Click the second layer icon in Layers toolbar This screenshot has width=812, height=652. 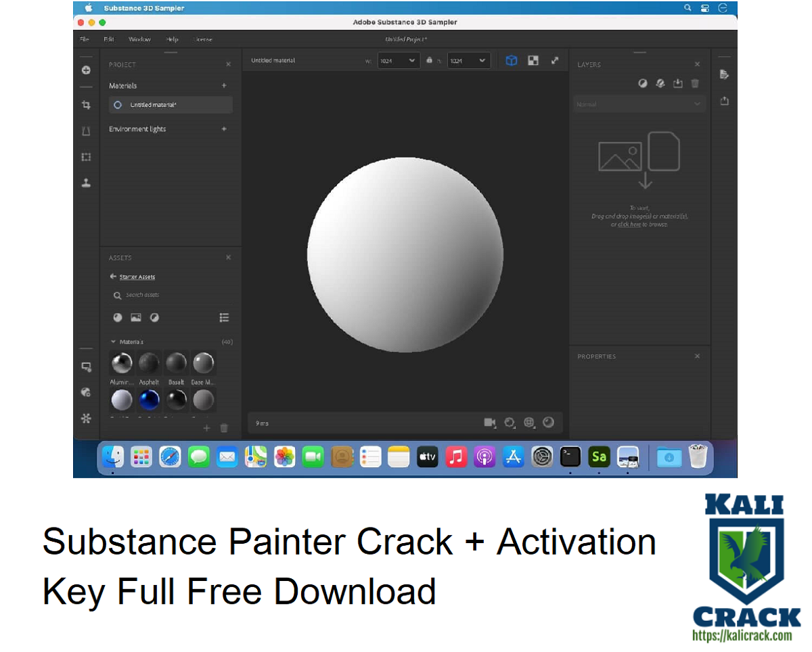660,83
